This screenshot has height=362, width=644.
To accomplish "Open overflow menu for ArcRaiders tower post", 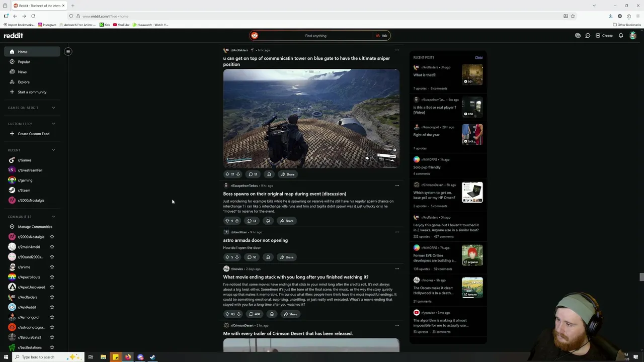I will point(397,50).
